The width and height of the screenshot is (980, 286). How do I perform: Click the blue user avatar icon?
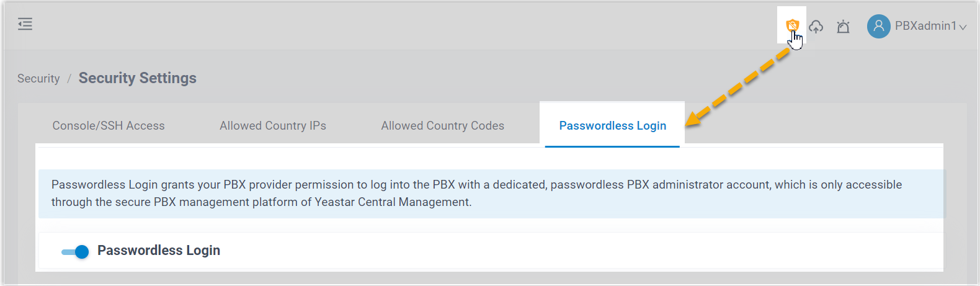pos(878,26)
